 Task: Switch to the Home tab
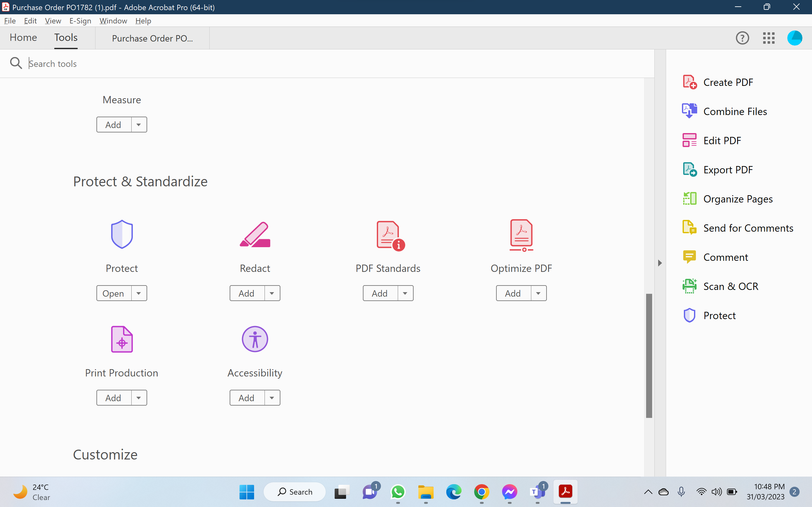point(23,38)
